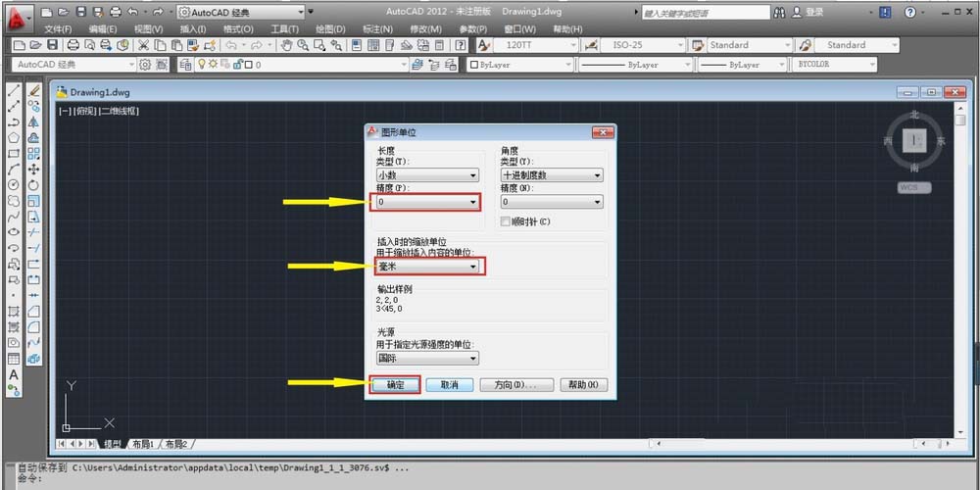
Task: Select the Array modify tool
Action: point(33,153)
